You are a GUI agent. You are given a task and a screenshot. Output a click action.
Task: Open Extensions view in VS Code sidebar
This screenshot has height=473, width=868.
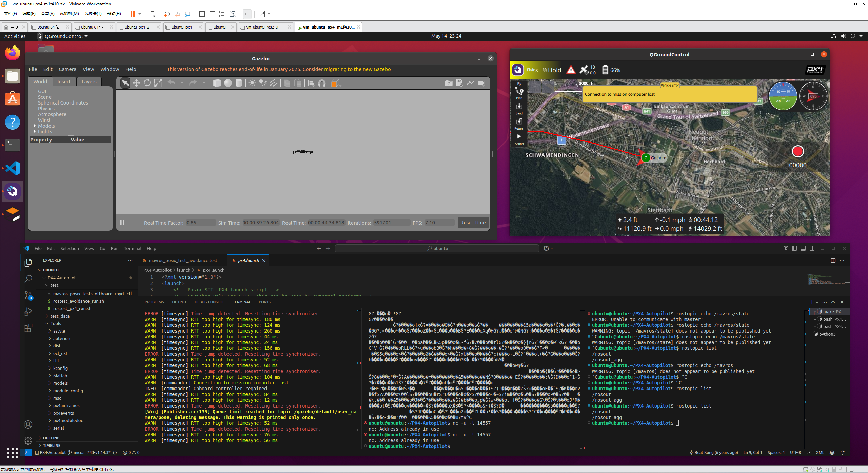point(28,328)
